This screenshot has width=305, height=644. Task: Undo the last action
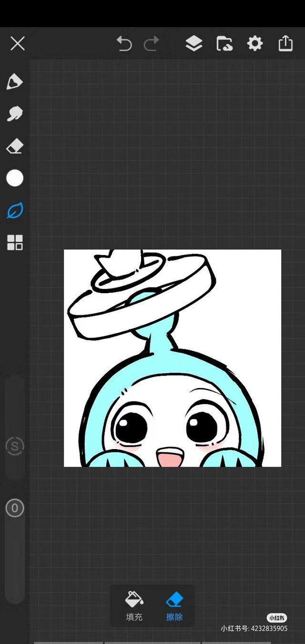pos(124,44)
